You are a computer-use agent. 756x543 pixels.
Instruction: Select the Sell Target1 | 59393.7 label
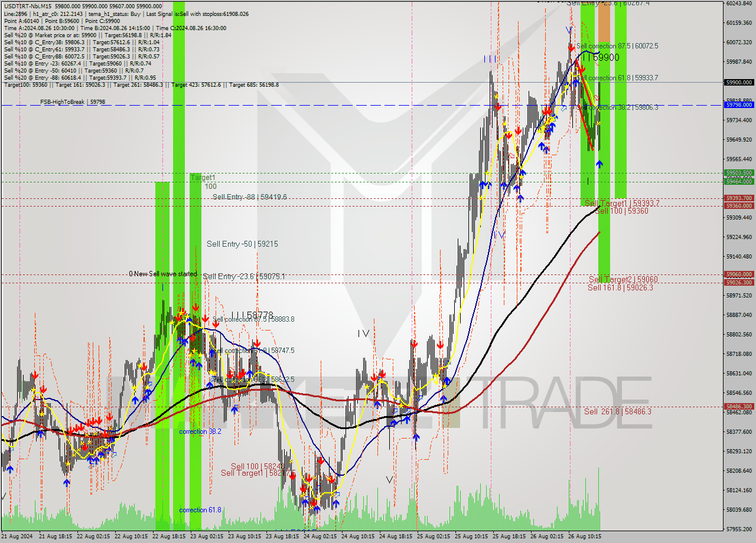[622, 203]
